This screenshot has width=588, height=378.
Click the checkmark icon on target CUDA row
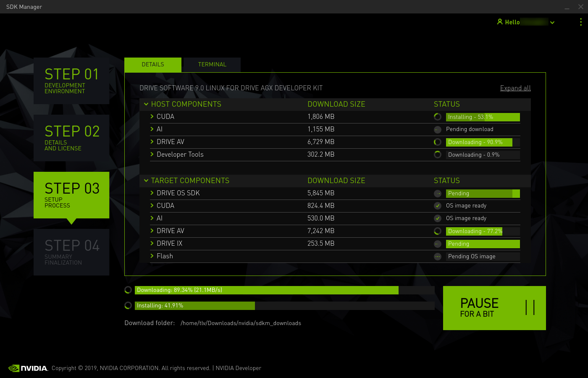point(437,206)
